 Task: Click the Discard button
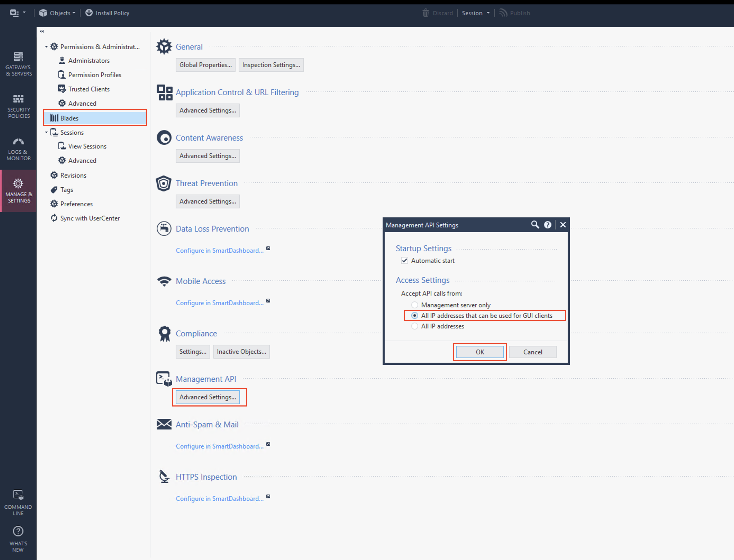(437, 13)
